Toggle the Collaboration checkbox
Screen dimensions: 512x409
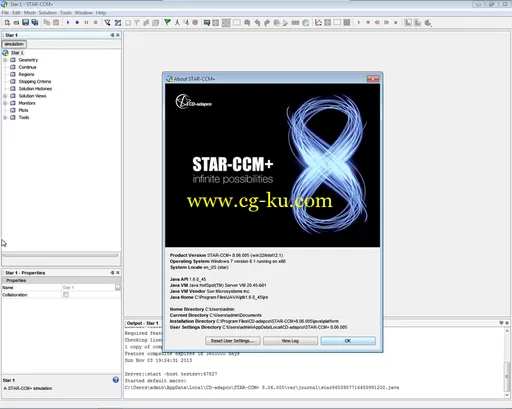click(66, 295)
